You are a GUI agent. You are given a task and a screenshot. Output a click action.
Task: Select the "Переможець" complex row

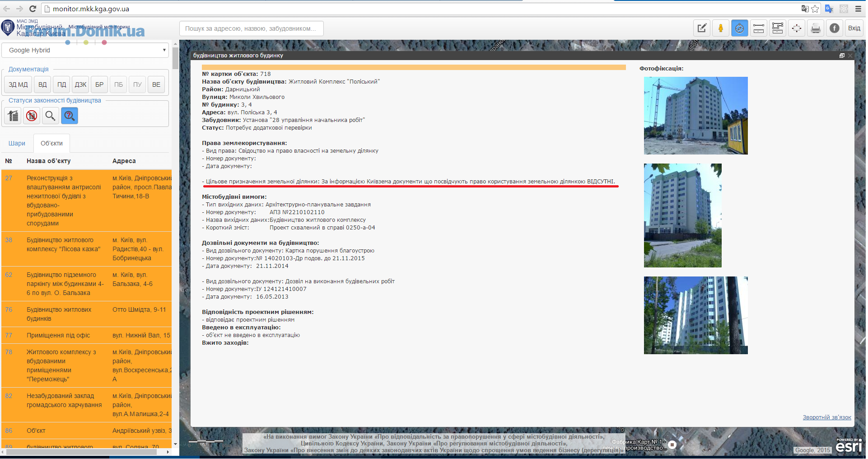(87, 365)
